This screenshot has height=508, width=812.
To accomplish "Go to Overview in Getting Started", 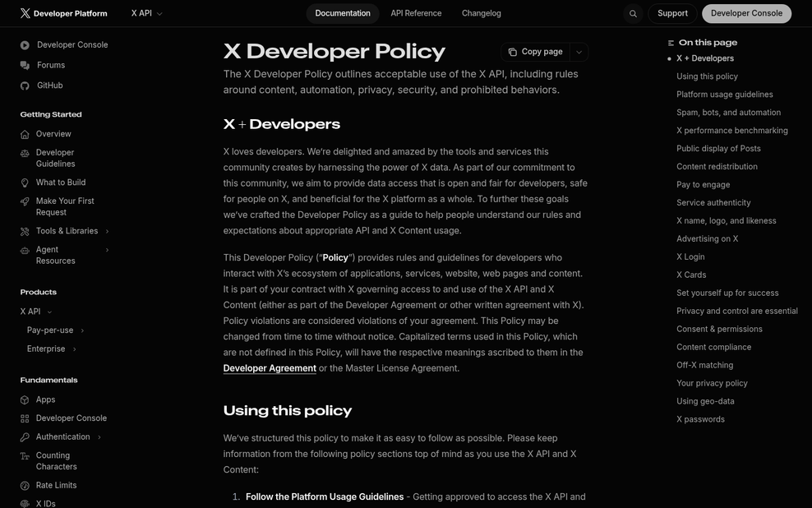I will (53, 134).
